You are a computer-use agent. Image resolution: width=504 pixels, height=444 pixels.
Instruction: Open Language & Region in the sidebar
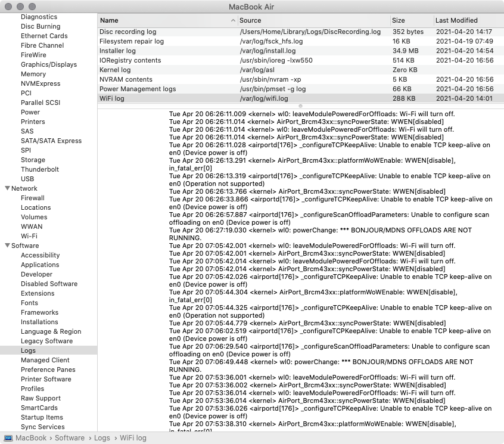tap(51, 331)
